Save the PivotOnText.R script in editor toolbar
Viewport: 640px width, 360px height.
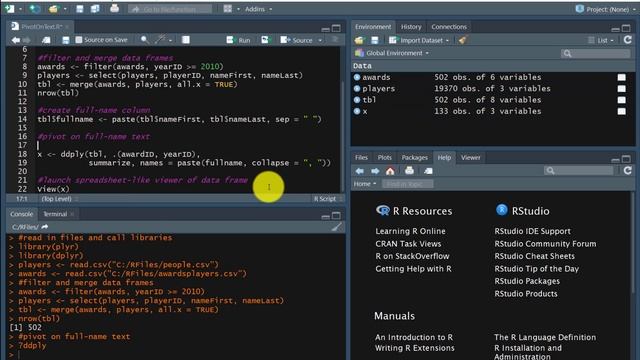point(65,40)
